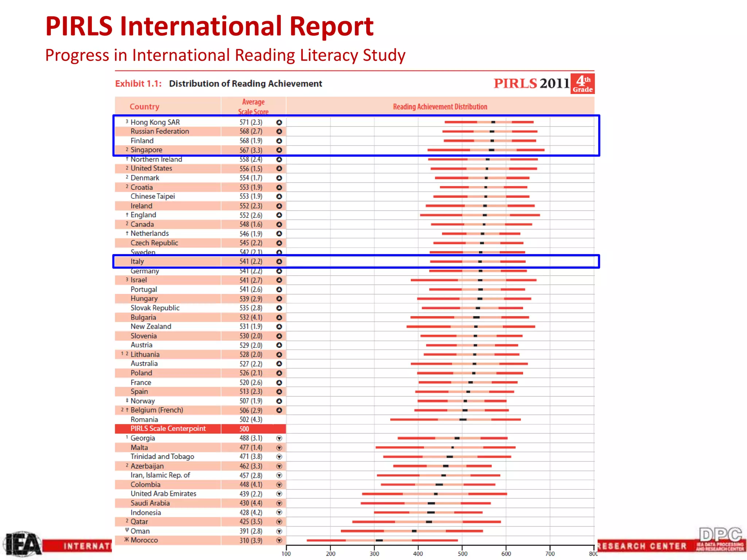The width and height of the screenshot is (747, 560).
Task: Click the 'Indonesia' country name
Action: (146, 513)
